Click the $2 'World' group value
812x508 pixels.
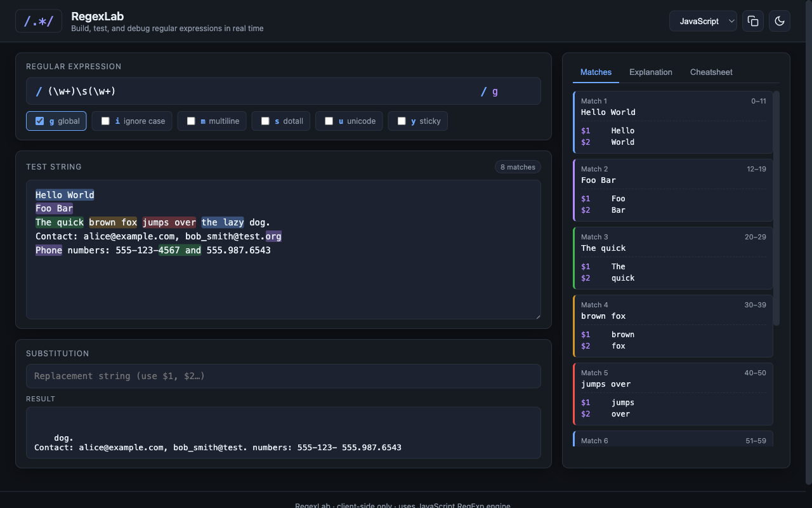pyautogui.click(x=623, y=142)
